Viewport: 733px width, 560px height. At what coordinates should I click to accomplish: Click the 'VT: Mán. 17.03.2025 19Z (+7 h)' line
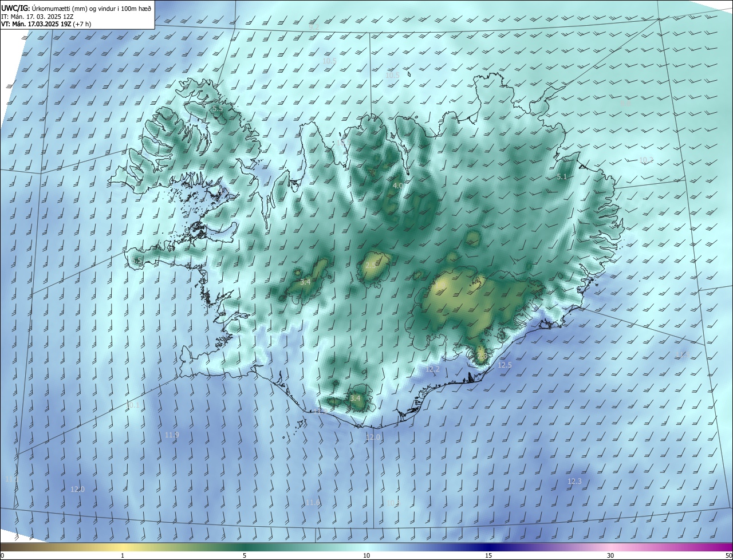point(46,24)
